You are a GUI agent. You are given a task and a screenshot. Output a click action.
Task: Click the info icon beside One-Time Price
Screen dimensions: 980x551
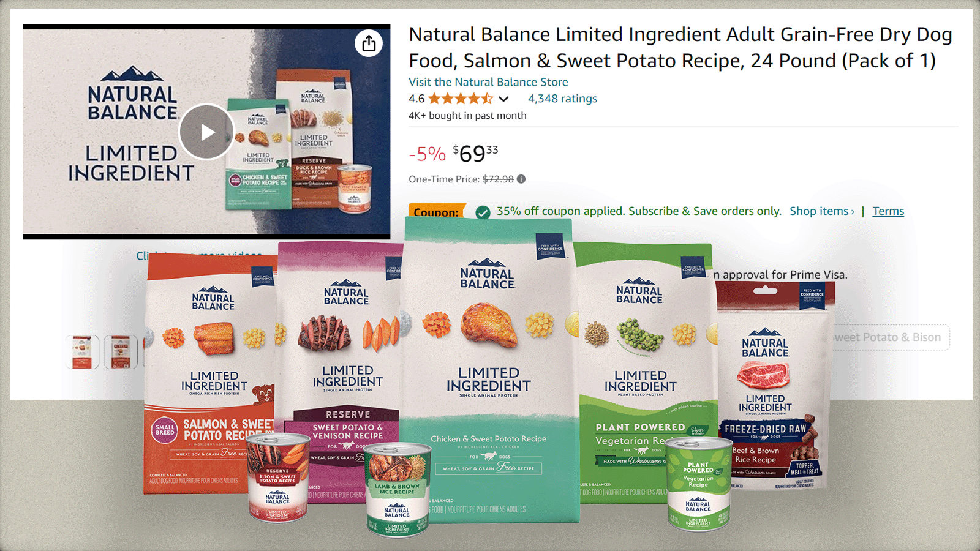click(x=521, y=179)
